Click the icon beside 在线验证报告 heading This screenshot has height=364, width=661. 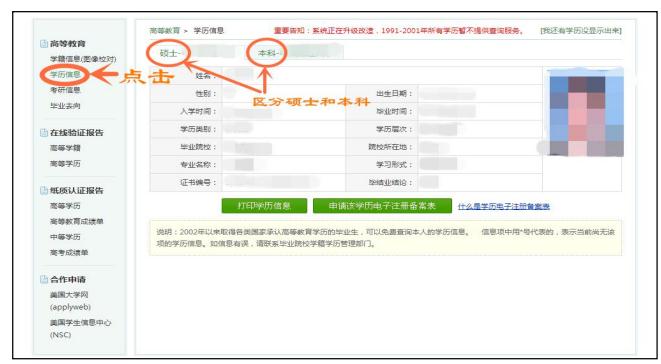tap(44, 133)
